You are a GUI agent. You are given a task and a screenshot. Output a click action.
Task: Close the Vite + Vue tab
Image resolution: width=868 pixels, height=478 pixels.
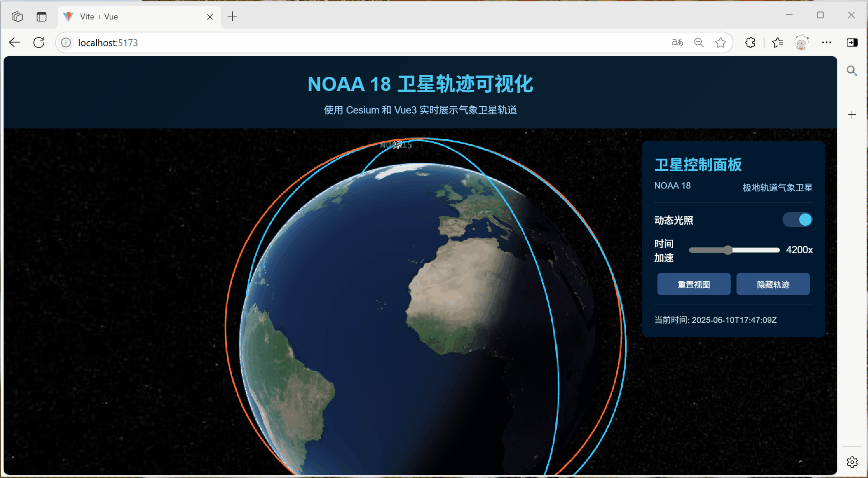point(210,17)
